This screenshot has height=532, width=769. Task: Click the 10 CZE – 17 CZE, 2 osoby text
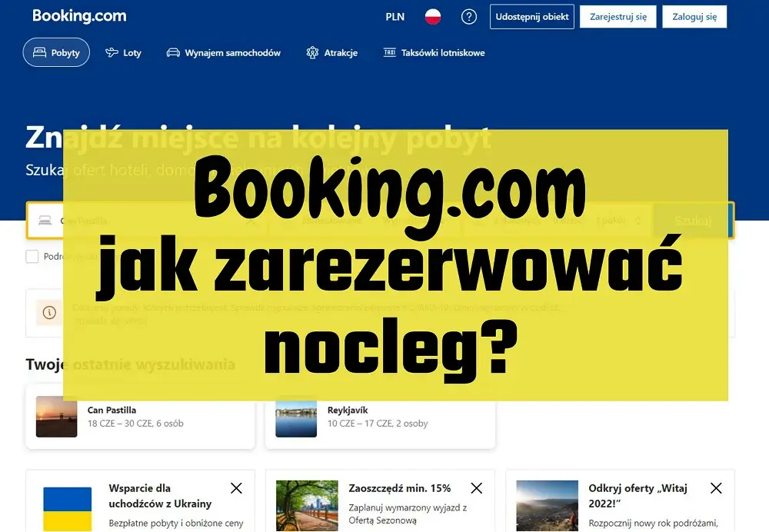coord(378,424)
